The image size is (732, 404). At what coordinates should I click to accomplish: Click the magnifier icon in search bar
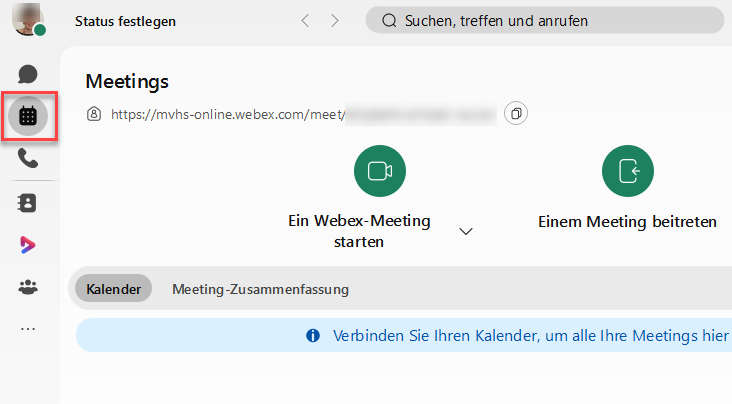click(389, 21)
